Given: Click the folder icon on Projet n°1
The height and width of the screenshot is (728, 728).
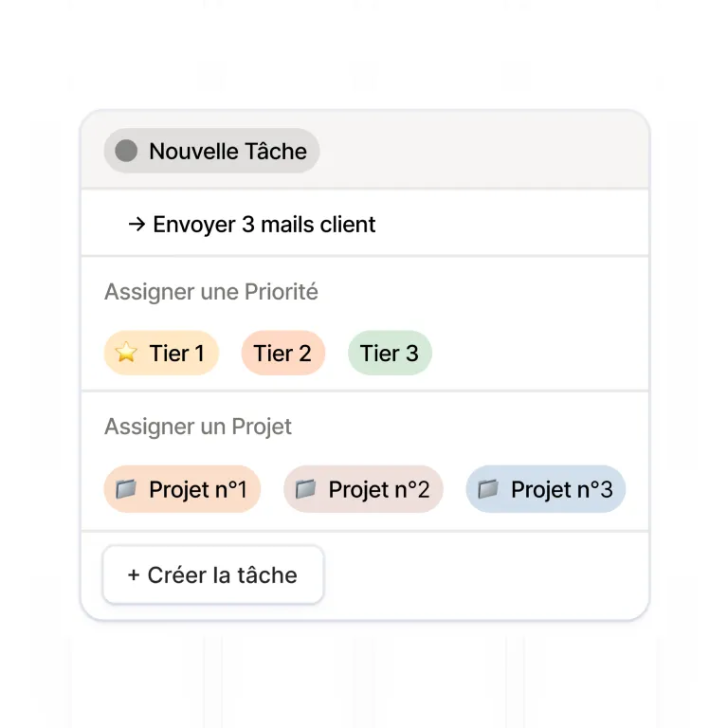Looking at the screenshot, I should [126, 489].
